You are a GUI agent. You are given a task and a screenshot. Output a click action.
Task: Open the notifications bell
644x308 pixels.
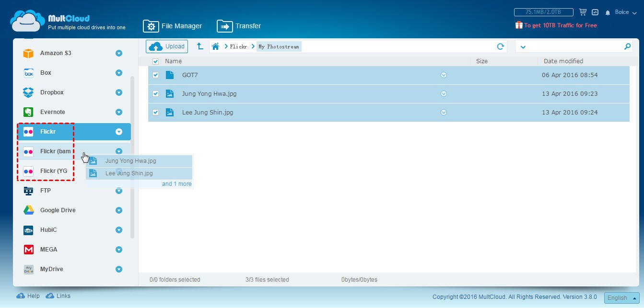(608, 12)
